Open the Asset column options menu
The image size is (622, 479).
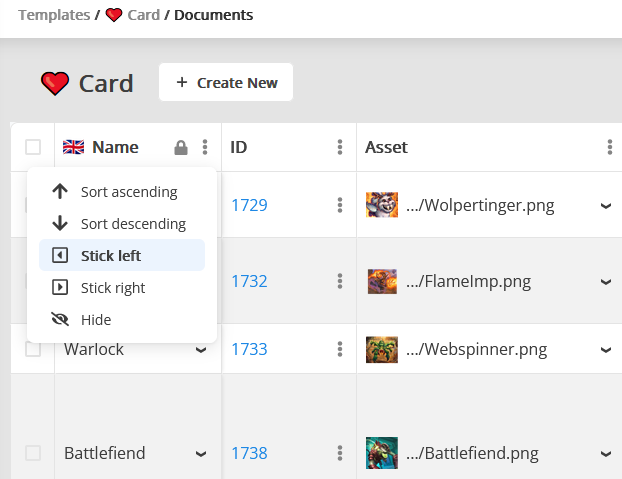[610, 147]
